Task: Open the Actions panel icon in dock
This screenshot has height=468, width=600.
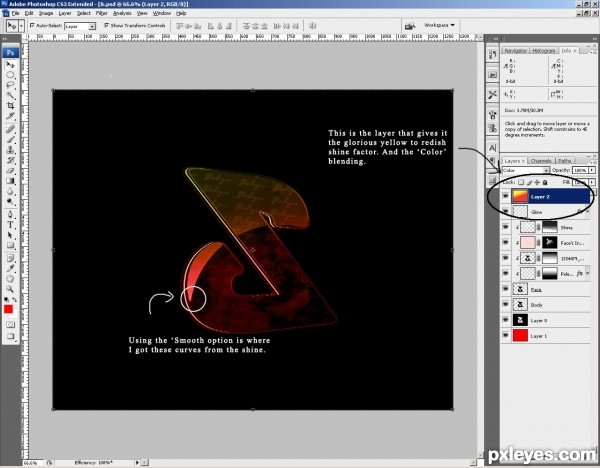Action: (493, 75)
